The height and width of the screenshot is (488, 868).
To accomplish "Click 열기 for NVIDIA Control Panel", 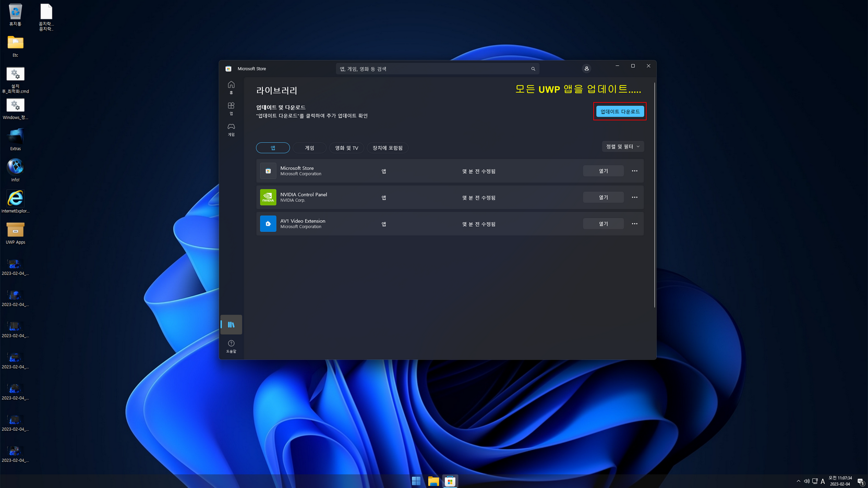I will 603,197.
